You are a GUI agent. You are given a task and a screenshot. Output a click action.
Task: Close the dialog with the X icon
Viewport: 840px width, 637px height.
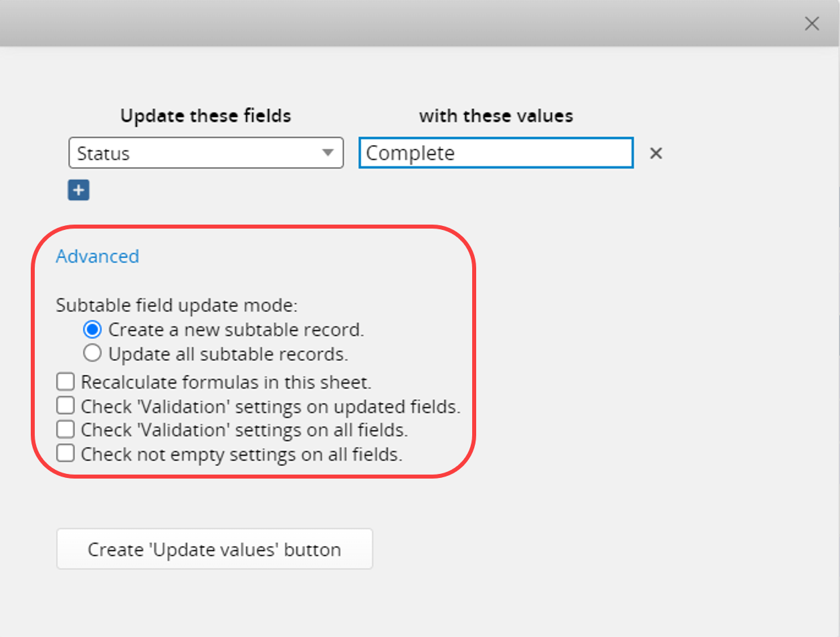pos(812,23)
